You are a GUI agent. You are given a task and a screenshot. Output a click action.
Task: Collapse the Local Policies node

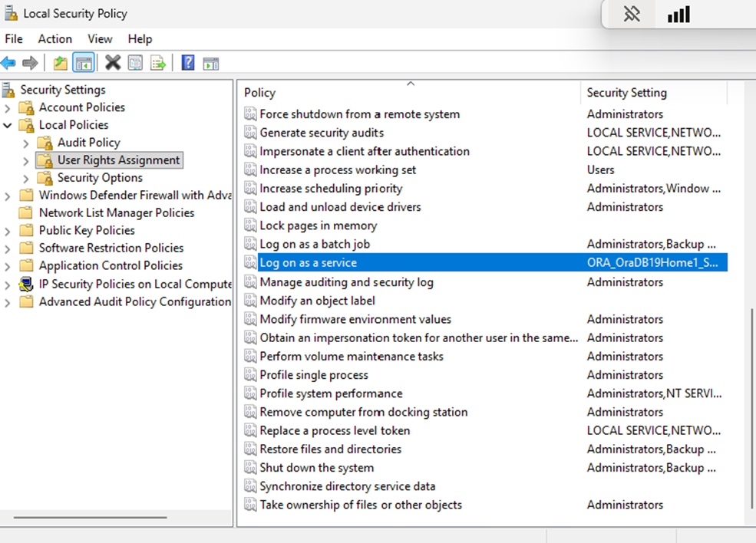pyautogui.click(x=8, y=125)
